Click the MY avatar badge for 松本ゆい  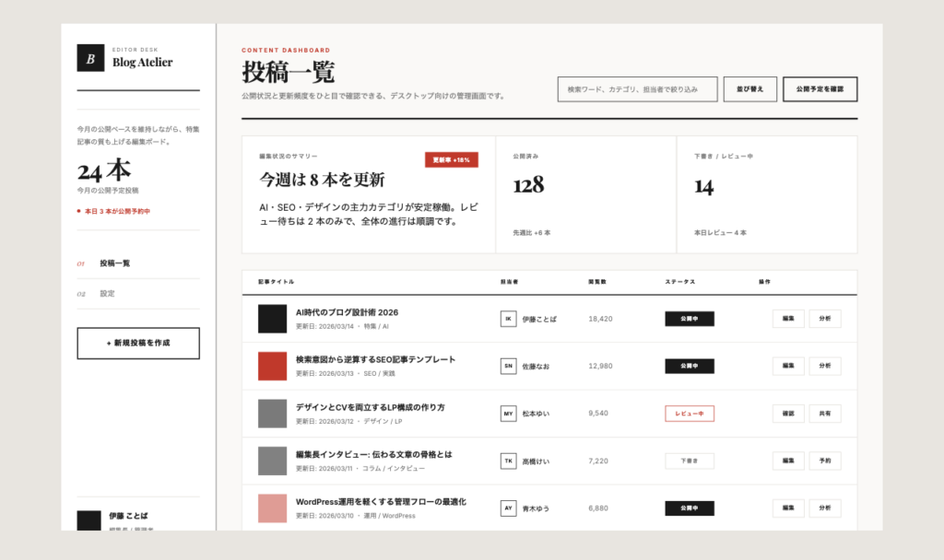(x=508, y=414)
